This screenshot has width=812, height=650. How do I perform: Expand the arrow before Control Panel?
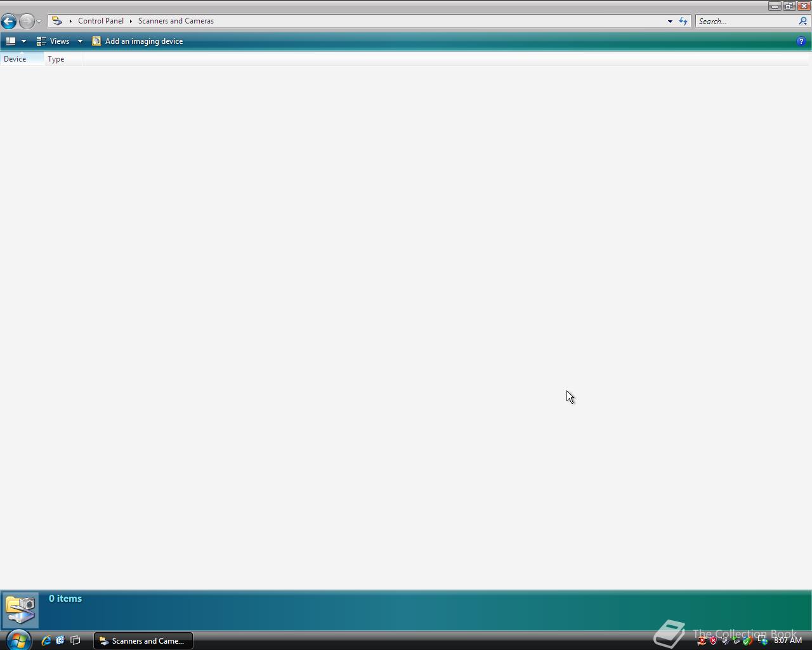point(70,21)
